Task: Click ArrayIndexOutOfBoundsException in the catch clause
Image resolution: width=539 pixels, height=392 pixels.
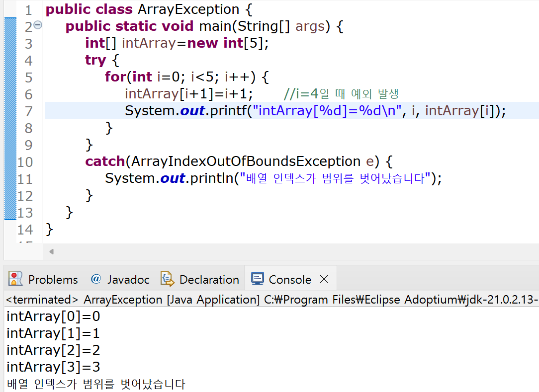Action: pos(246,161)
